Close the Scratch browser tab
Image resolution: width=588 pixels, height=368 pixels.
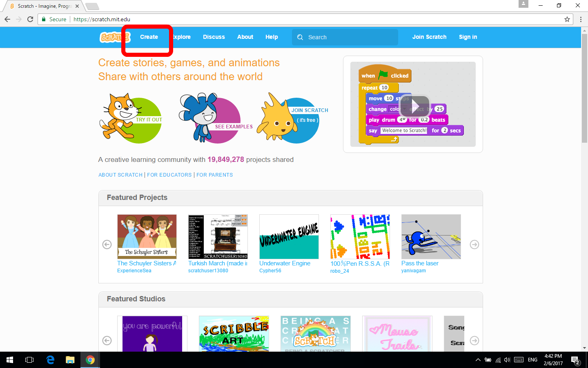coord(77,6)
